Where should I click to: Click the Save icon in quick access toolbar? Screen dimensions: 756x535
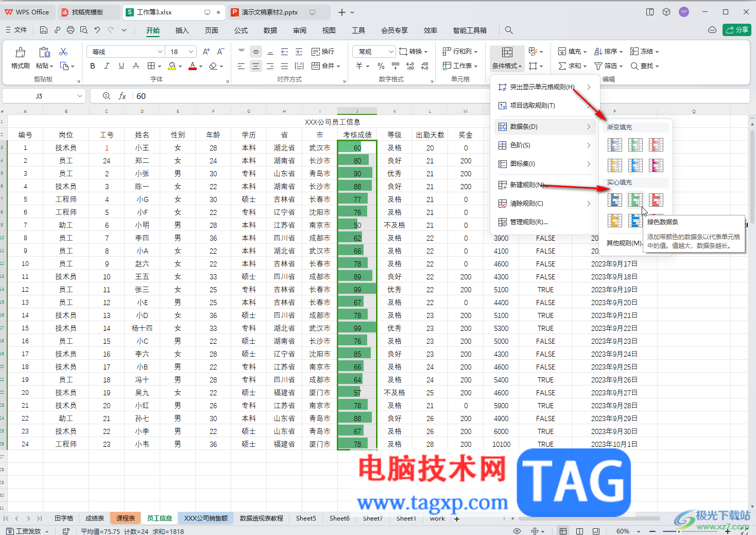coord(44,30)
